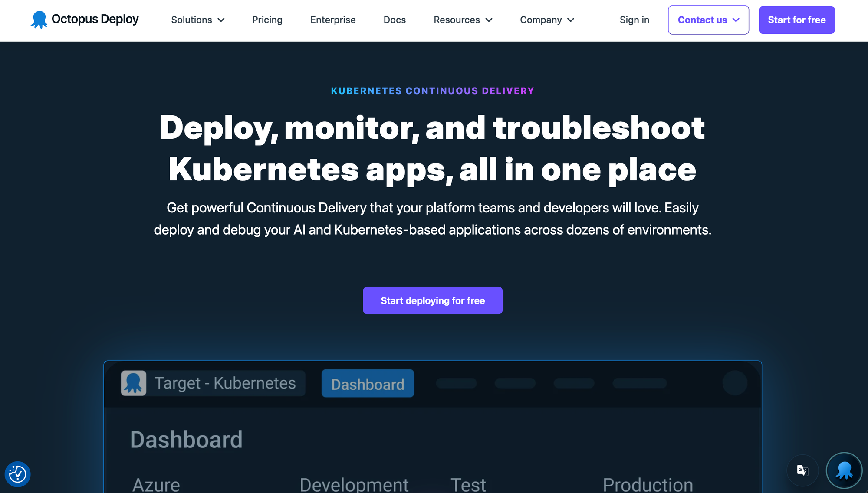868x493 pixels.
Task: Click the round avatar in dashboard preview
Action: pyautogui.click(x=734, y=383)
